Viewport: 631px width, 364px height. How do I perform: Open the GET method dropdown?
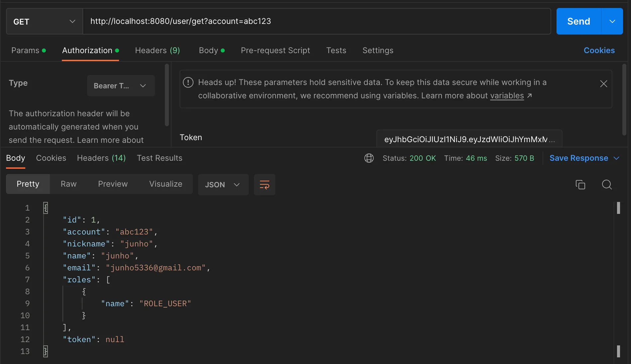pos(45,22)
